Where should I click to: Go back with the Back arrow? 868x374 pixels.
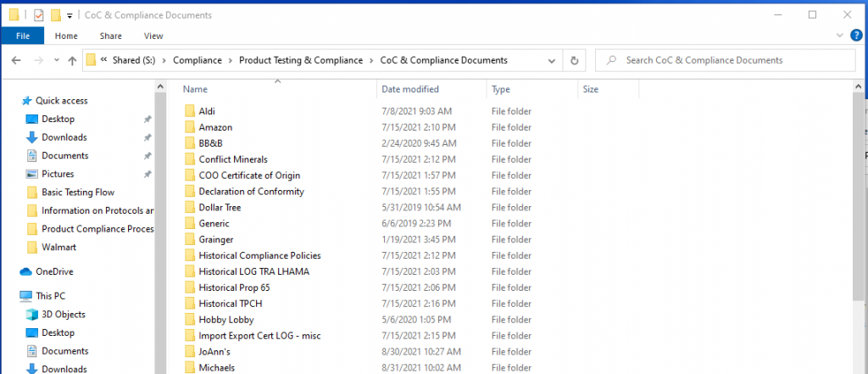coord(16,60)
